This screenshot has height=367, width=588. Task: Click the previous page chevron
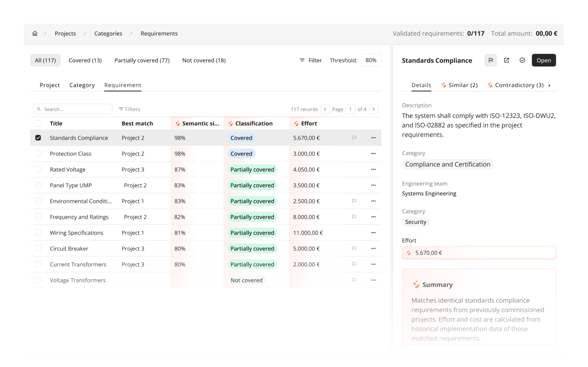(325, 109)
